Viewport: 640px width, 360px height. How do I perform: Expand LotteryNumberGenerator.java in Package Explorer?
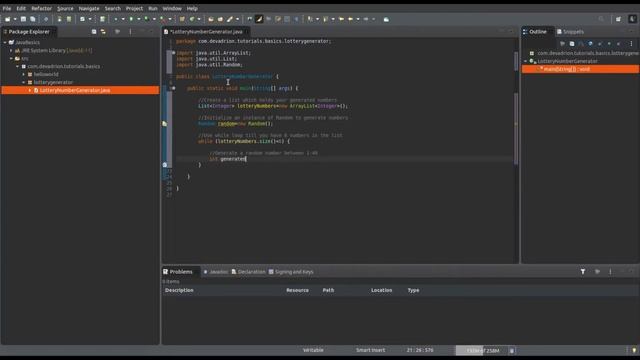pyautogui.click(x=30, y=90)
